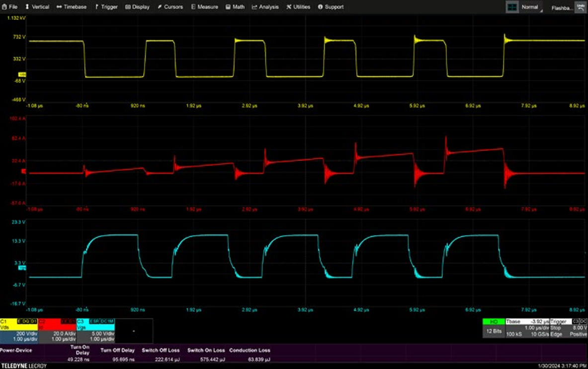
Task: Open the C1 Vds channel descriptor box
Action: (x=19, y=330)
